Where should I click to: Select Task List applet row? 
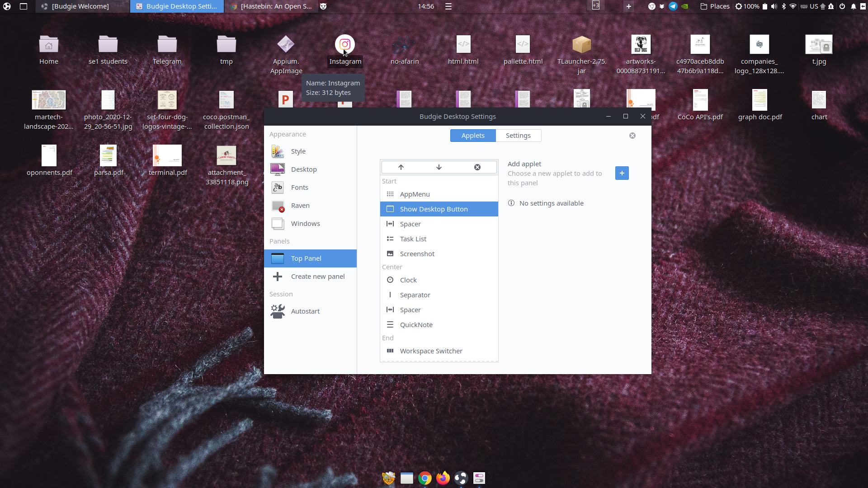click(x=439, y=239)
